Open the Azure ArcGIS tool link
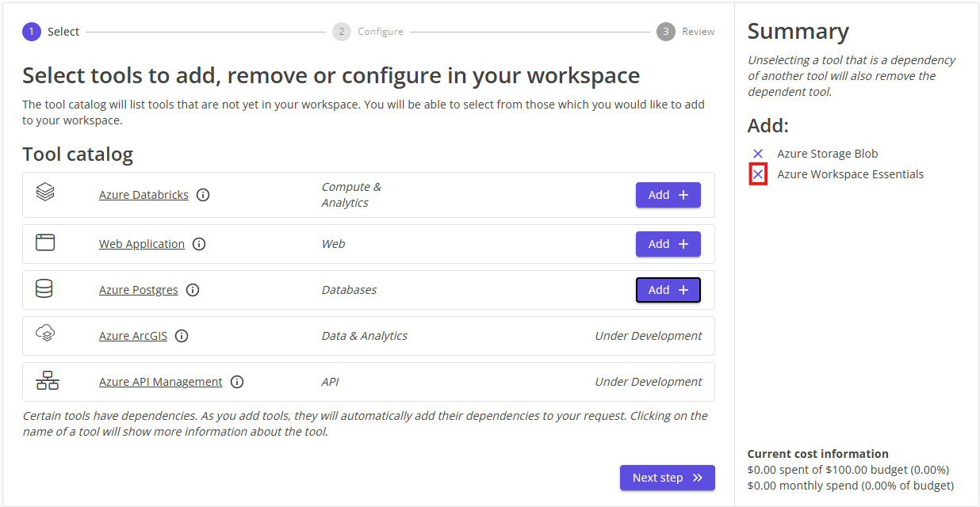Image resolution: width=980 pixels, height=507 pixels. (133, 336)
